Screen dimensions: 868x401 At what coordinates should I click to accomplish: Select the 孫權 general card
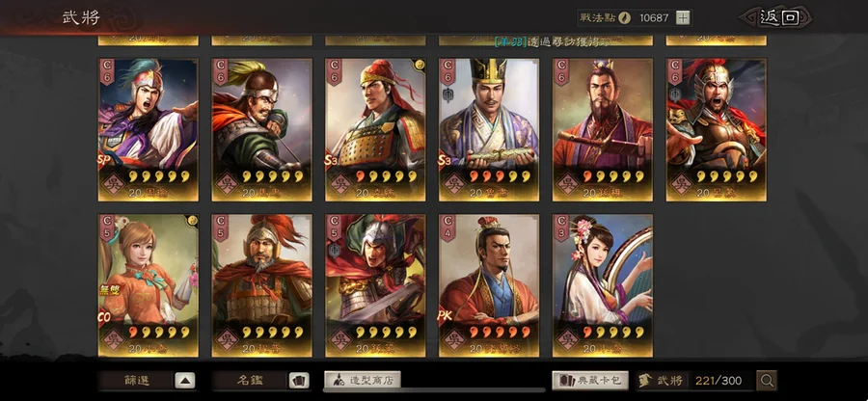(x=603, y=129)
